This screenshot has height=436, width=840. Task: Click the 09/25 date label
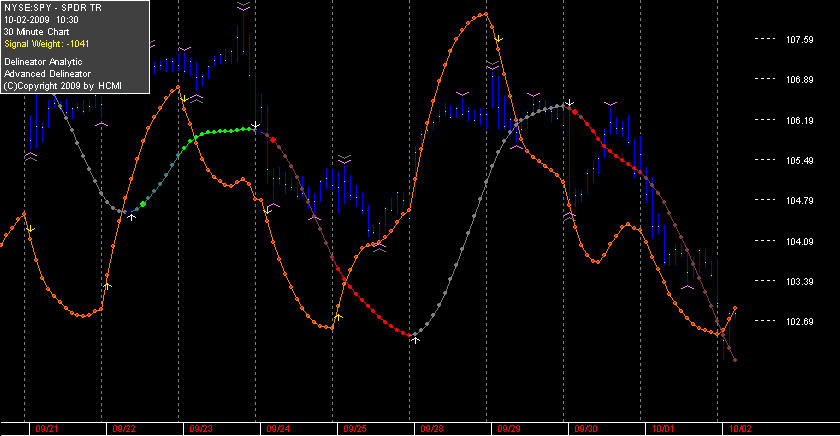click(x=355, y=429)
